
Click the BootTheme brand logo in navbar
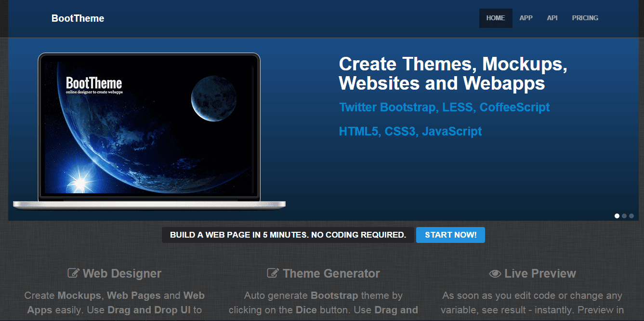[78, 18]
